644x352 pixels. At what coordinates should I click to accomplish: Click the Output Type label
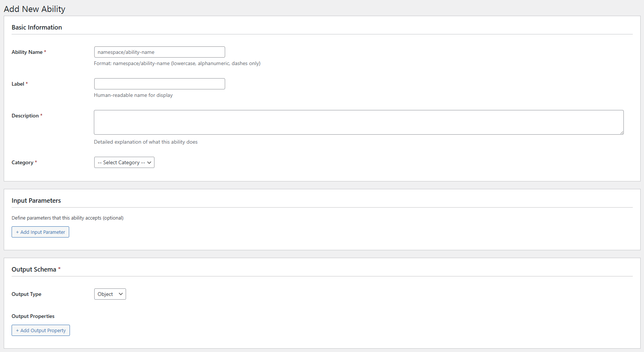pyautogui.click(x=27, y=294)
